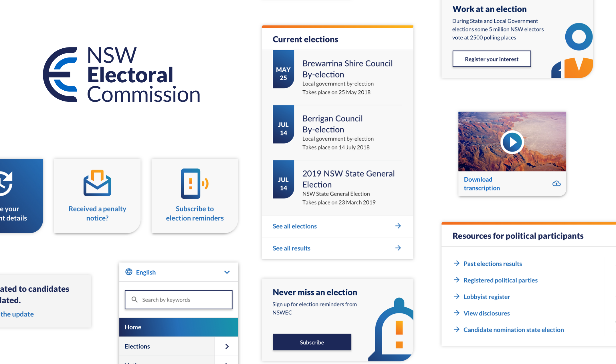The image size is (616, 364).
Task: Click the video thumbnail image
Action: coord(512,142)
